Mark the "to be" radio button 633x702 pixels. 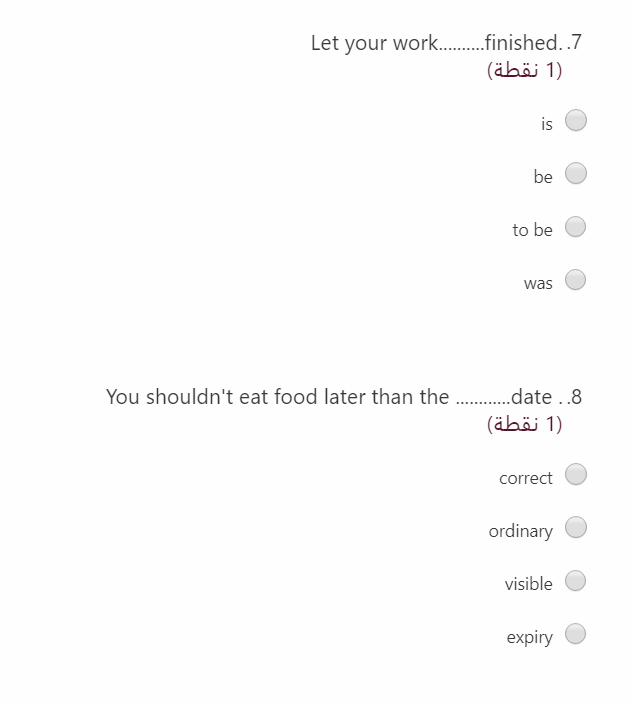click(576, 227)
